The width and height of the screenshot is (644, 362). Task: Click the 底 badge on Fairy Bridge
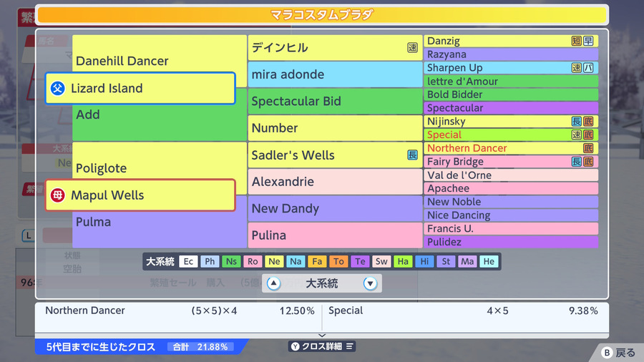588,161
